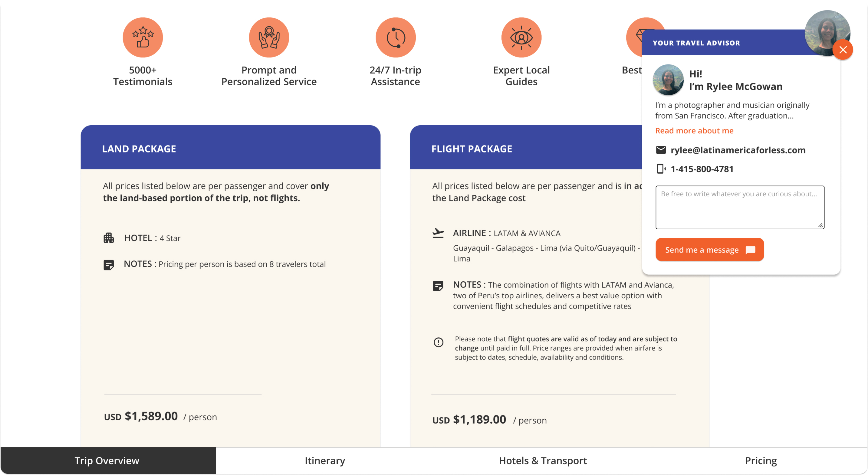Click the Land Package notes icon
868x475 pixels.
coord(108,265)
